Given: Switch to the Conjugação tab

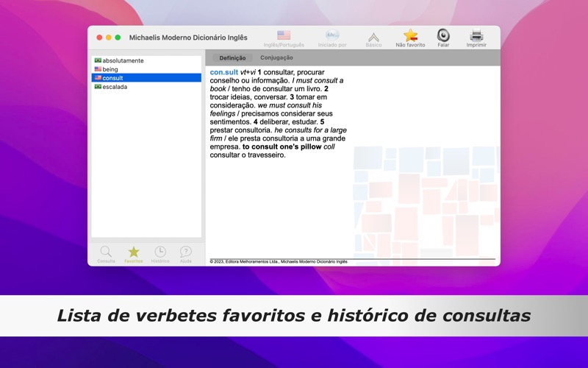Looking at the screenshot, I should click(x=276, y=58).
